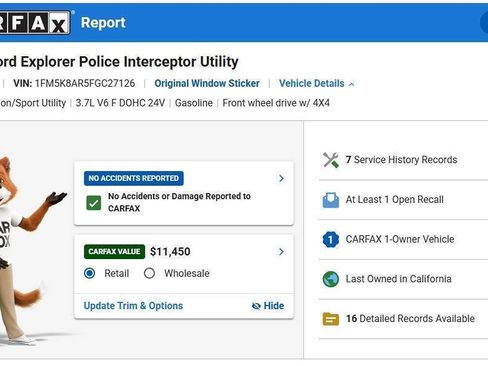488x366 pixels.
Task: Click the 3.7L V6 F DOHC 24V text
Action: point(120,103)
